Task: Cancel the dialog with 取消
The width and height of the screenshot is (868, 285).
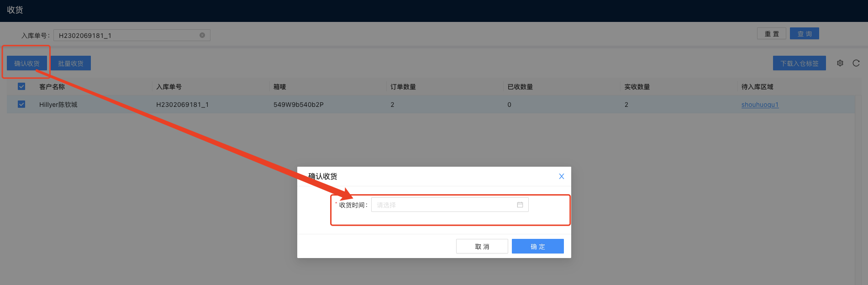Action: (482, 246)
